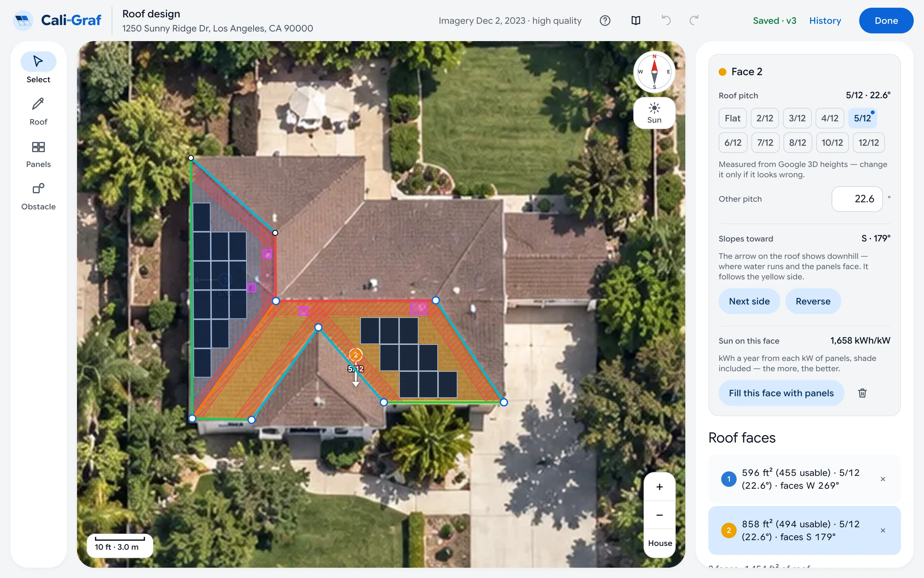Set roof pitch to 4/12
Screen dimensions: 924x578
(830, 118)
